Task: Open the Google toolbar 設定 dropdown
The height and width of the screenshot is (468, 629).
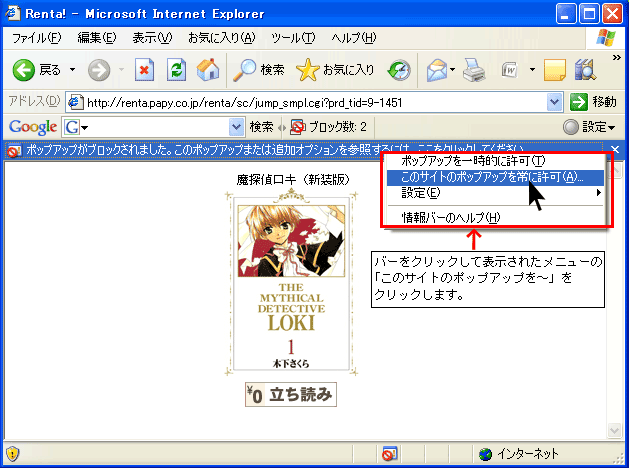Action: 589,127
